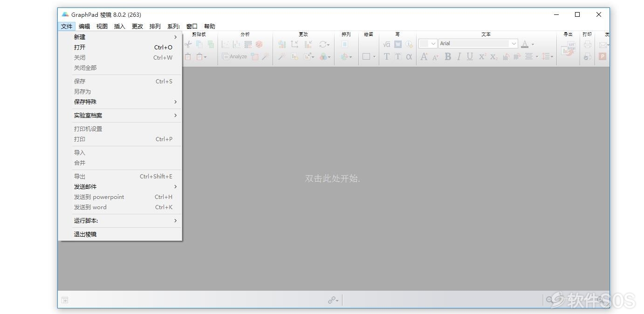
Task: Click the insert info constant icon
Action: click(x=409, y=44)
